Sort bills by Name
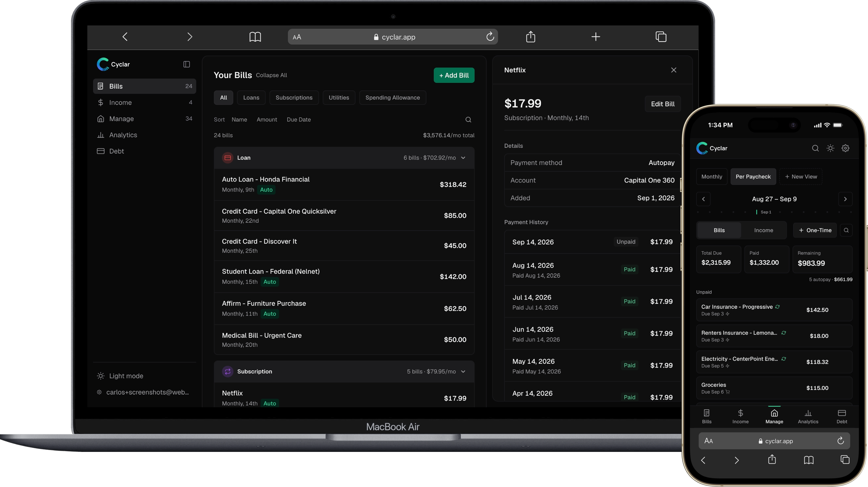868x487 pixels. 239,120
